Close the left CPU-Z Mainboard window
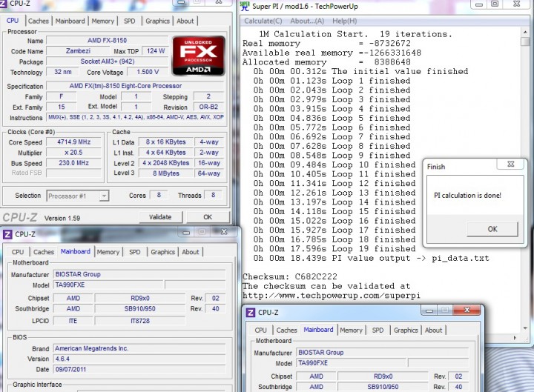 pos(224,232)
